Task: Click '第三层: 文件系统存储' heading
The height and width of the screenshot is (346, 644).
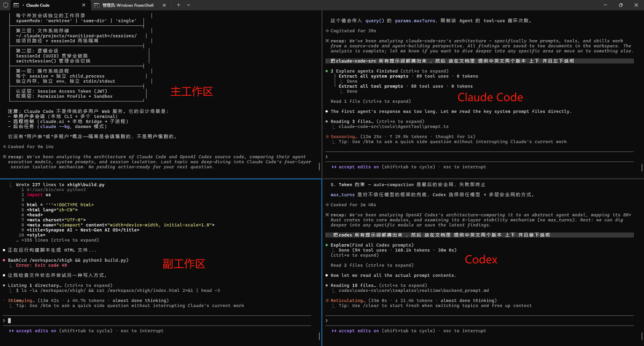Action: (42, 31)
